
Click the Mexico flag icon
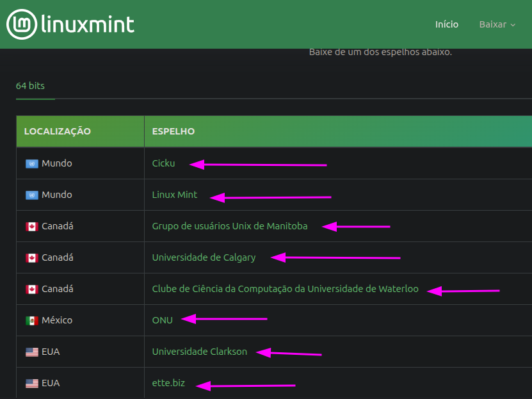pos(31,321)
